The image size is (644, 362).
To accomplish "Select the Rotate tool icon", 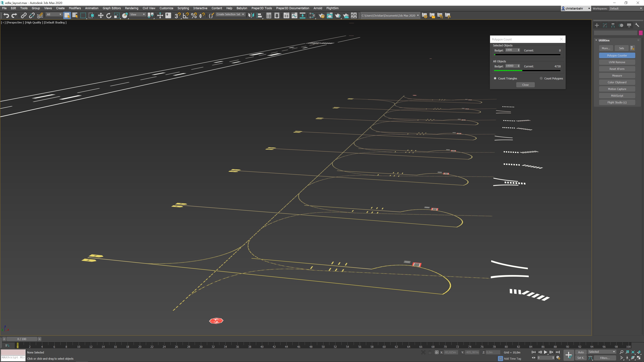I will 109,15.
